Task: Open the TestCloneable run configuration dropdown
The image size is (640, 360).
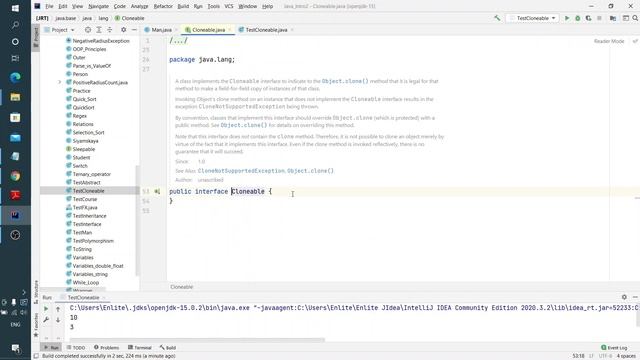Action: pos(533,18)
